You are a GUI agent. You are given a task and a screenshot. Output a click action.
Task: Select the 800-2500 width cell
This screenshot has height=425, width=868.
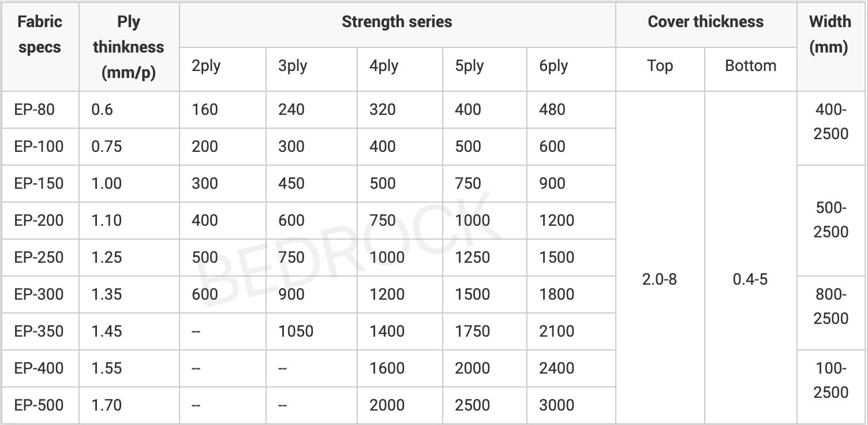[x=830, y=306]
